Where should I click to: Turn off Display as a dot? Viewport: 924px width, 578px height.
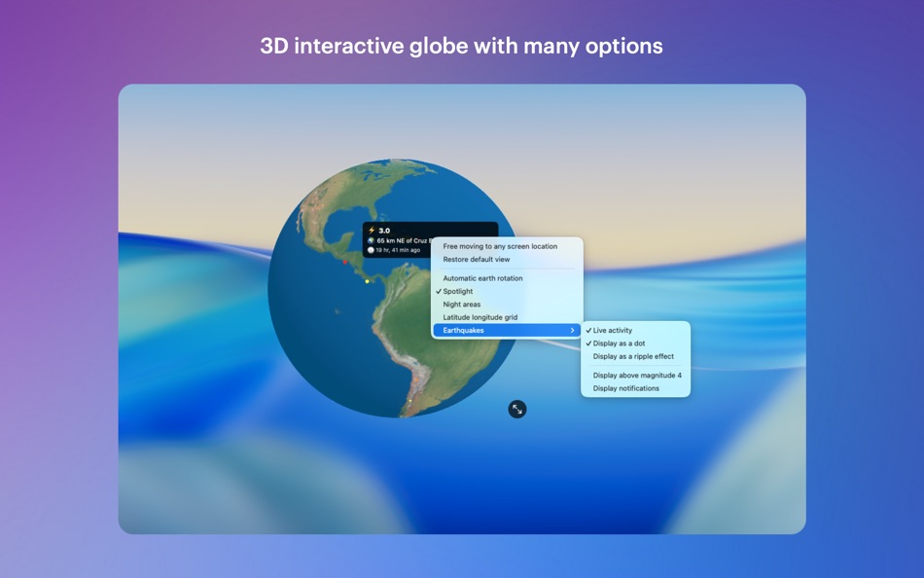click(x=619, y=343)
